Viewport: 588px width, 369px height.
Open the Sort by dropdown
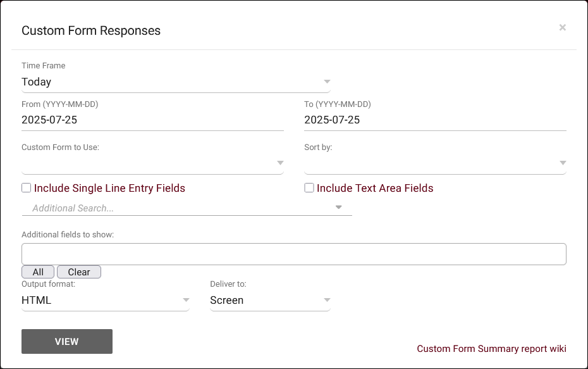pyautogui.click(x=434, y=163)
